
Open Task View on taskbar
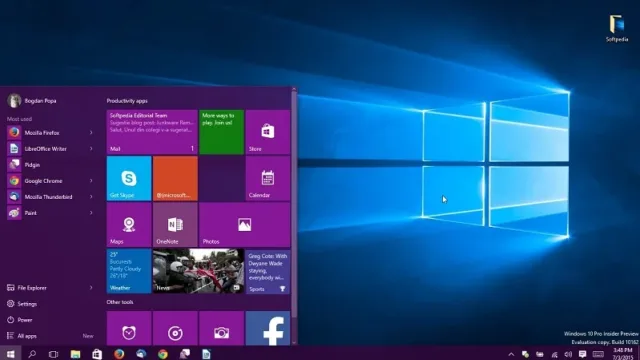click(53, 354)
